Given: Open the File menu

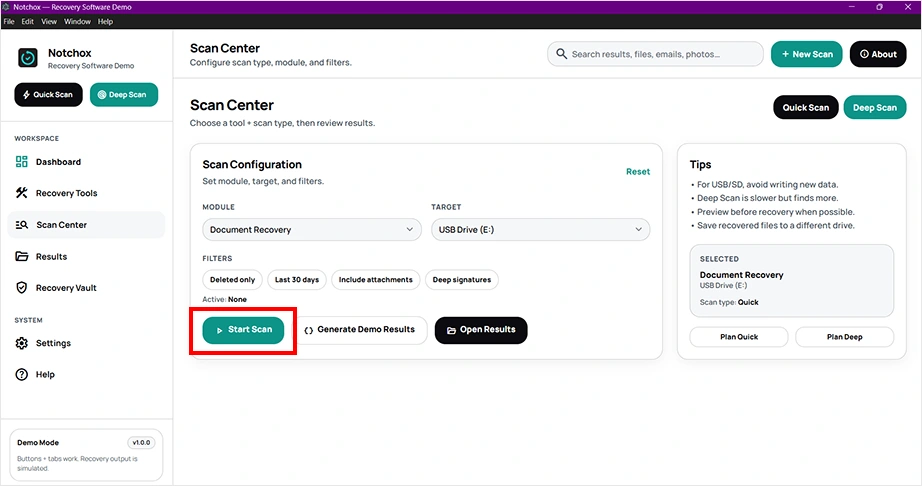Looking at the screenshot, I should [9, 22].
